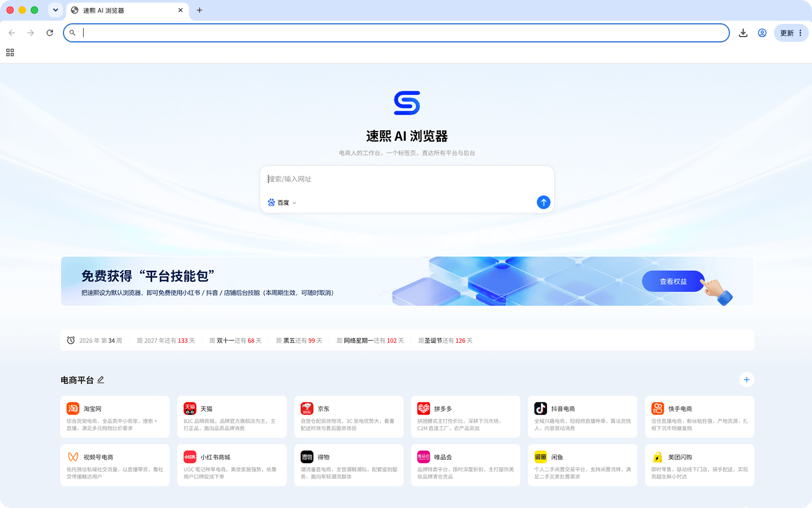
Task: Open the 抖音电商 icon
Action: 540,408
